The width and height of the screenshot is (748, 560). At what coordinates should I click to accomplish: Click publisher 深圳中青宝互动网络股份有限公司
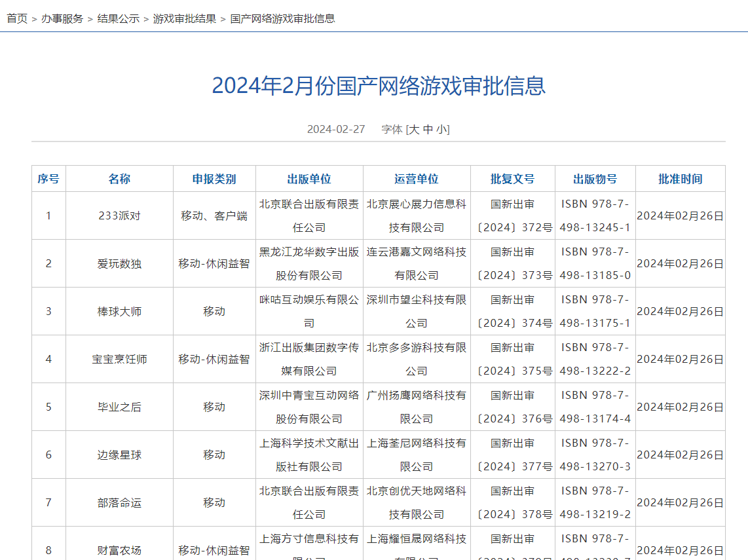[x=309, y=407]
